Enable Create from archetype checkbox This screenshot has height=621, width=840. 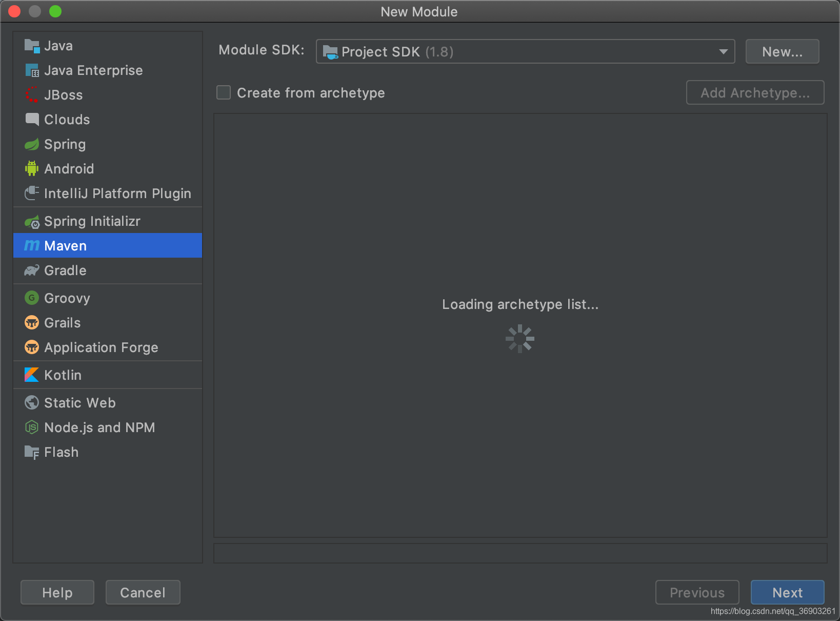click(x=224, y=92)
